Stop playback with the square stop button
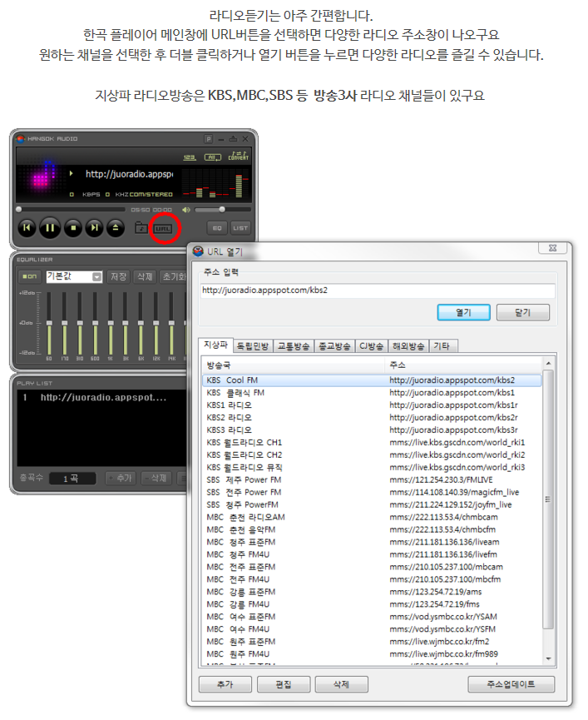The image size is (588, 720). (73, 228)
